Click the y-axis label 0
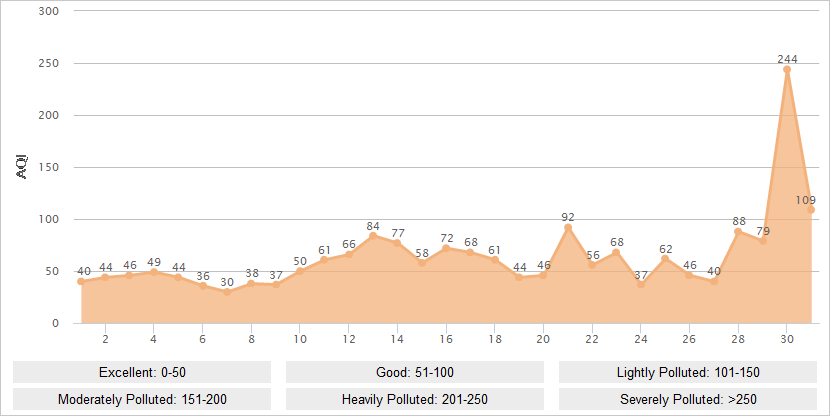This screenshot has height=416, width=830. pyautogui.click(x=56, y=323)
